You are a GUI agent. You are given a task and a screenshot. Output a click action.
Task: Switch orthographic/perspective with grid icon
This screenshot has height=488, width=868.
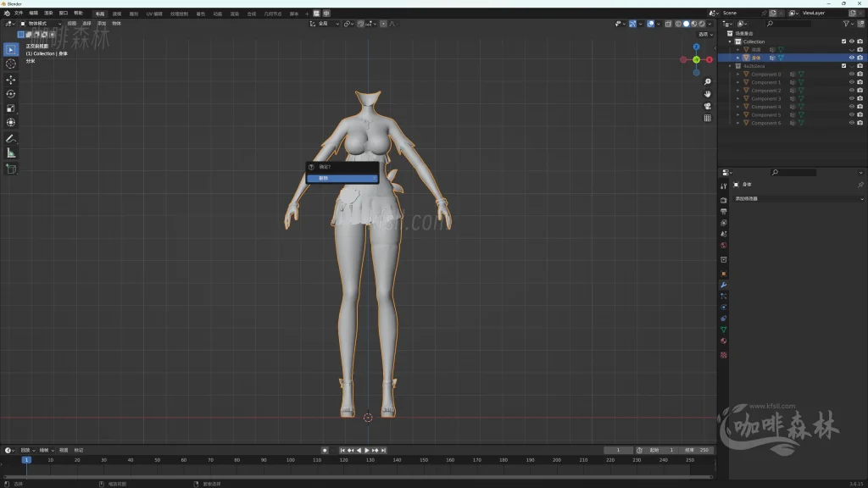tap(708, 119)
